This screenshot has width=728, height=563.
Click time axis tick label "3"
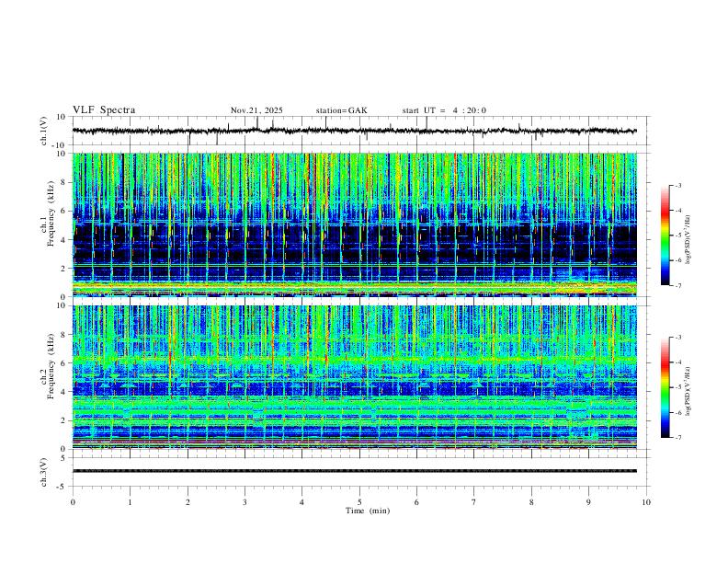[245, 502]
